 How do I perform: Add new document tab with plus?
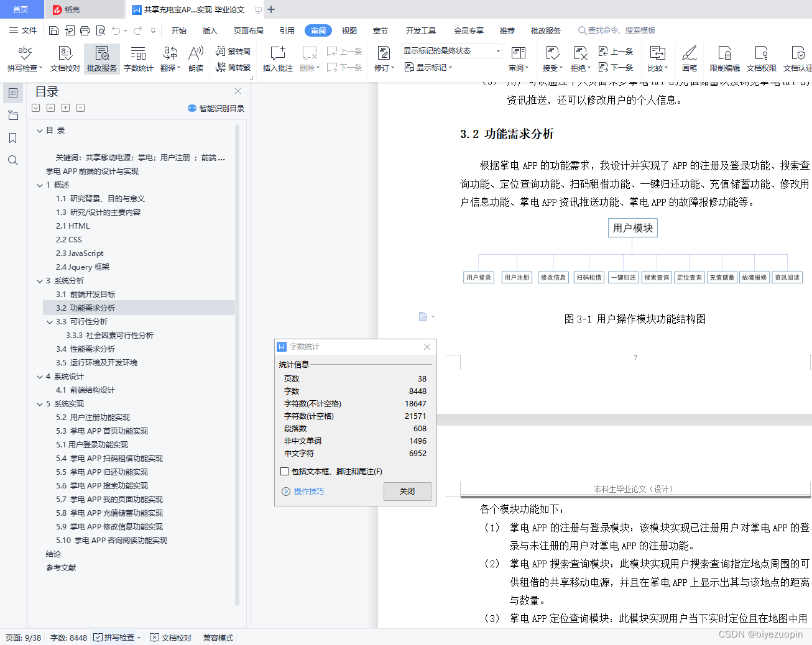coord(271,9)
